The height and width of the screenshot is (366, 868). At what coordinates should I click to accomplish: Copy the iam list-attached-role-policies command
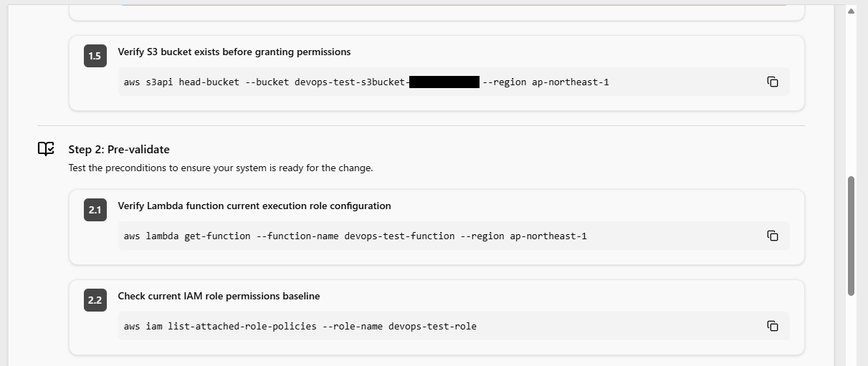pos(773,326)
